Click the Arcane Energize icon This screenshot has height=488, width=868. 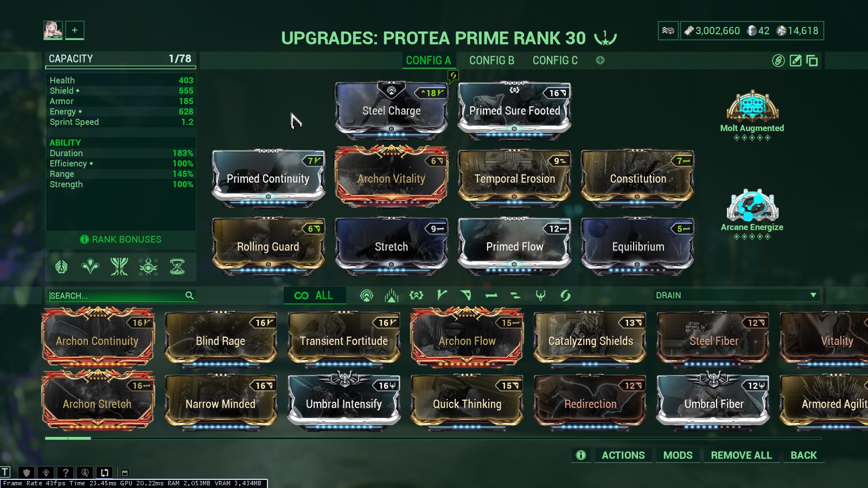tap(752, 206)
